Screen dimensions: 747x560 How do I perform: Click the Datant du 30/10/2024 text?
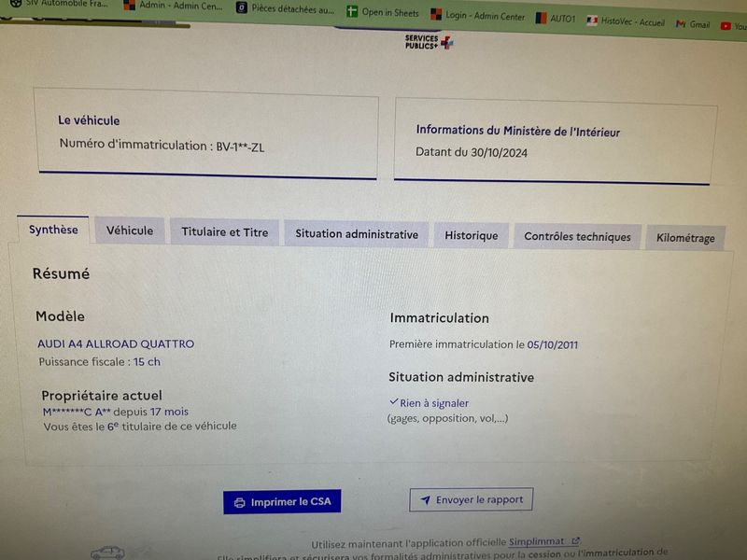[472, 152]
